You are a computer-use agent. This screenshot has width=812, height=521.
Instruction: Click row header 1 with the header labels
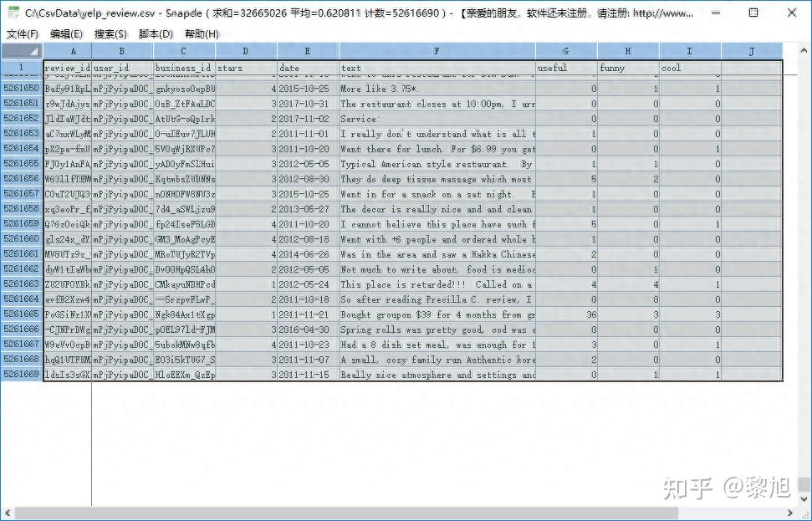click(x=20, y=65)
